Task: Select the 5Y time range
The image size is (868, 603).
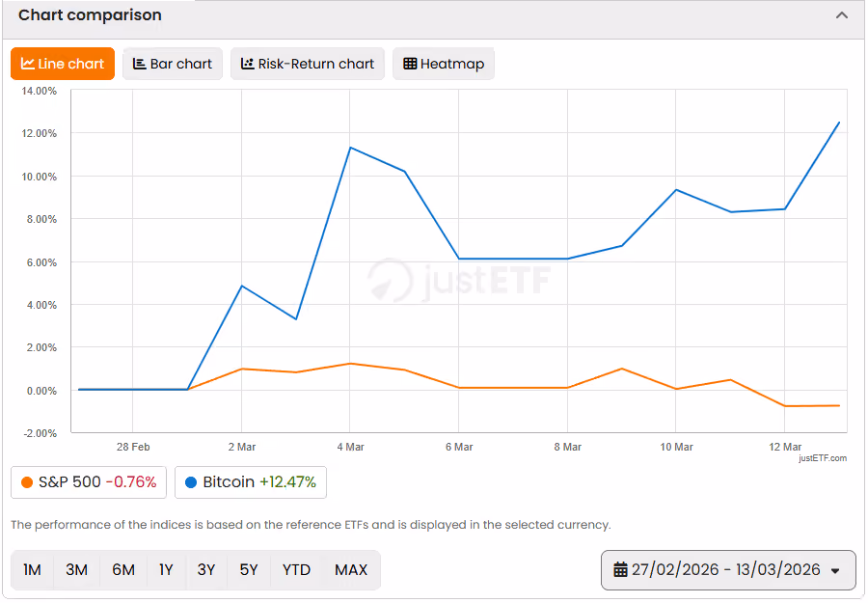Action: (x=249, y=570)
